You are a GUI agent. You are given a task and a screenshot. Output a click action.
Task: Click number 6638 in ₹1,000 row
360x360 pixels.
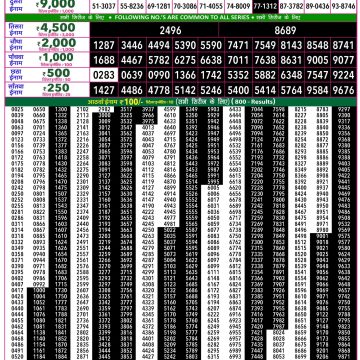pyautogui.click(x=211, y=60)
